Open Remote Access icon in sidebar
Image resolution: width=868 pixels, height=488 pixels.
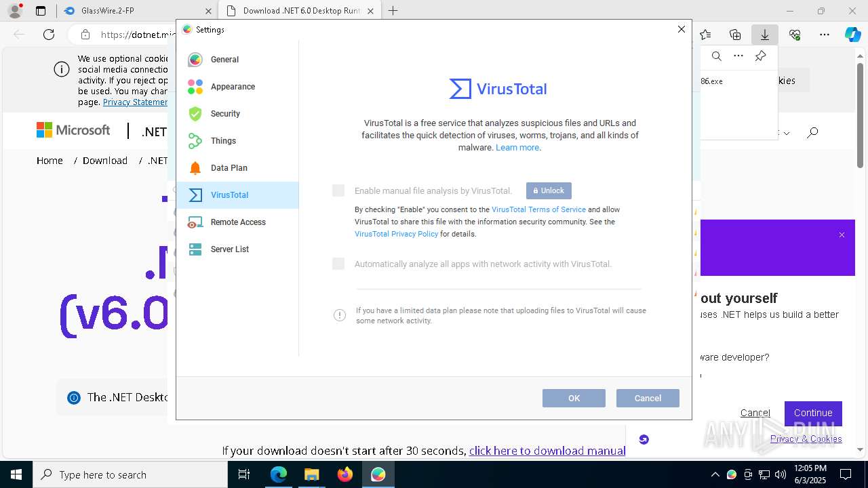click(195, 222)
